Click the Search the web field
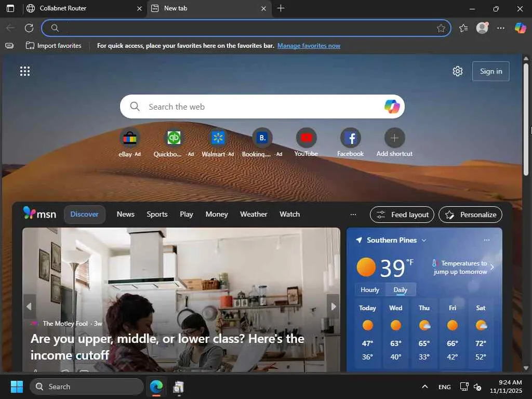 262,107
